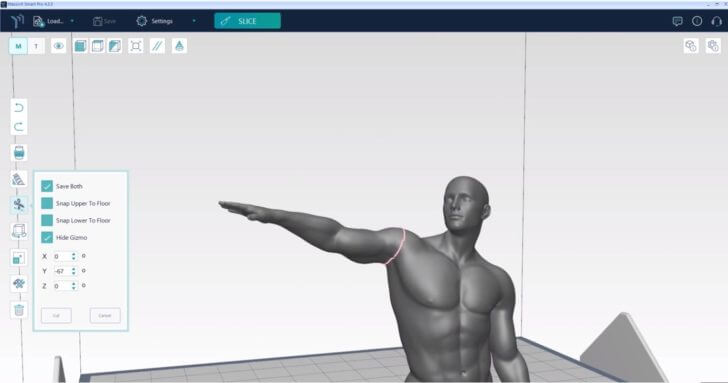Click the info circle icon
Screen dimensions: 728x383
[697, 21]
